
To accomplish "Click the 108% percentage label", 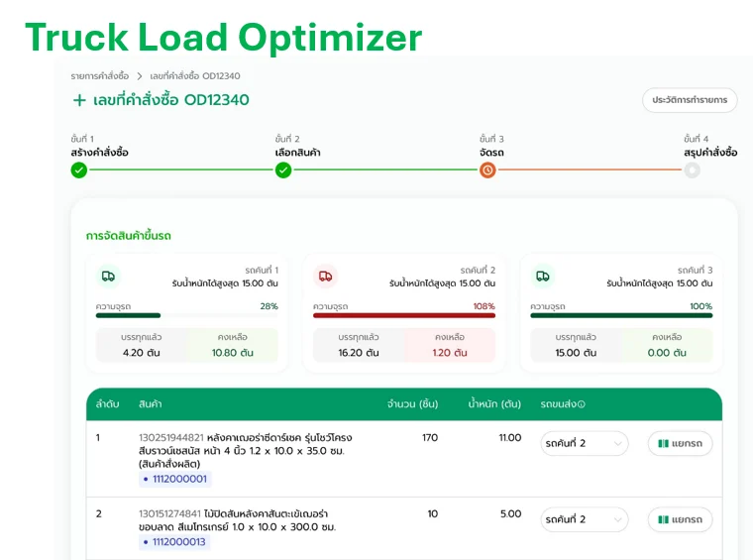I will point(484,306).
